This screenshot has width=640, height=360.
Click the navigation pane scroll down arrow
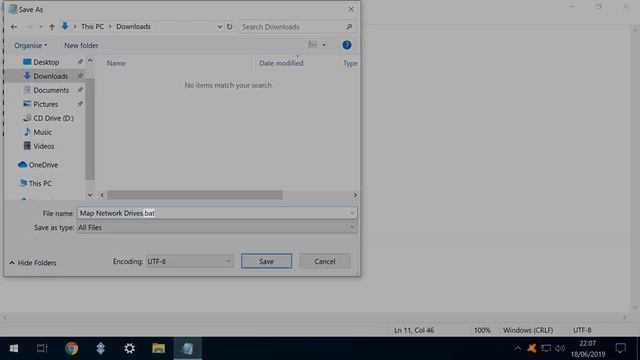coord(90,195)
